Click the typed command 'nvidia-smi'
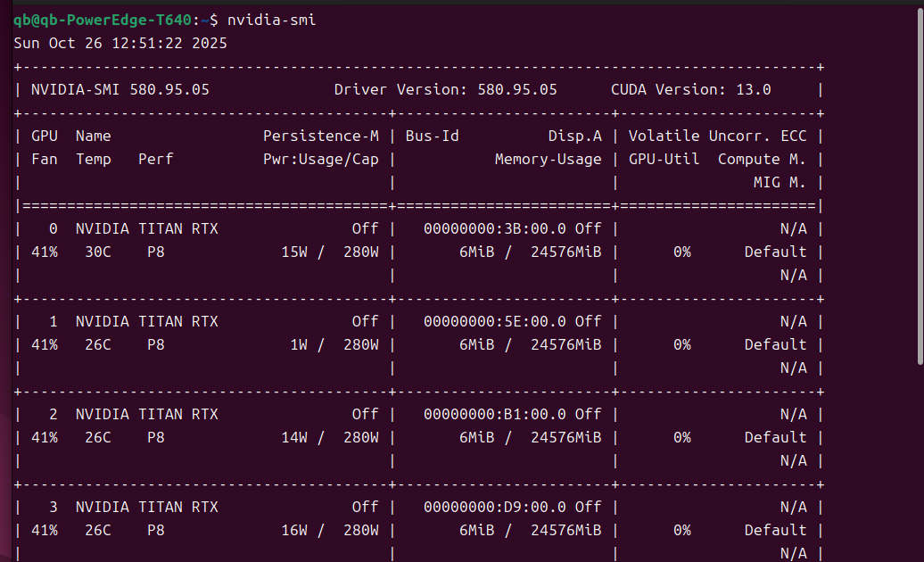924x562 pixels. tap(272, 20)
